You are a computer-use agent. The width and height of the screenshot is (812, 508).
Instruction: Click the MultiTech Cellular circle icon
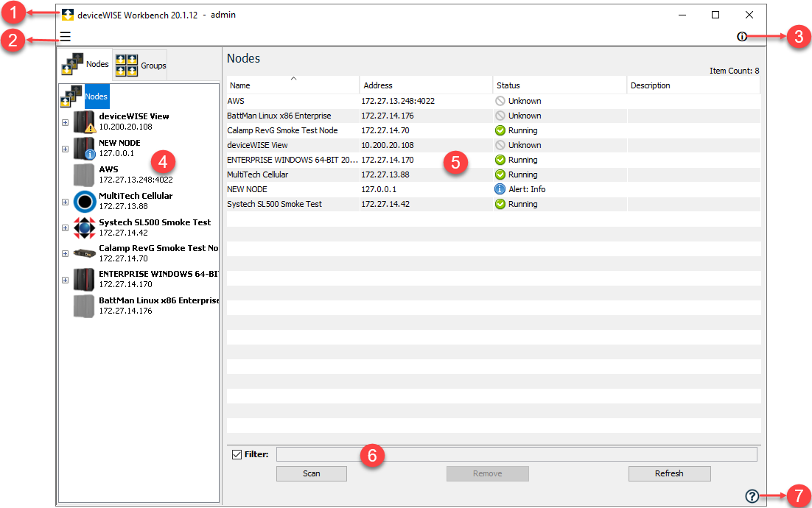(85, 201)
